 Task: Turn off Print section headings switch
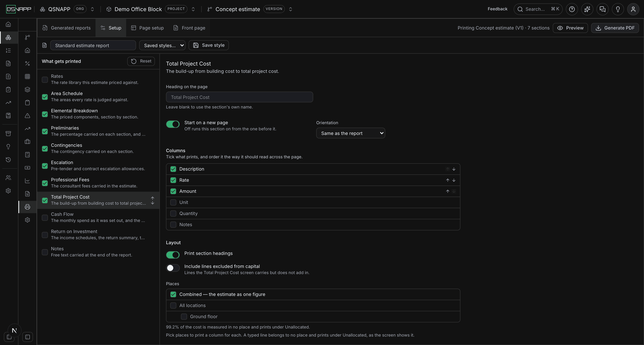point(173,255)
